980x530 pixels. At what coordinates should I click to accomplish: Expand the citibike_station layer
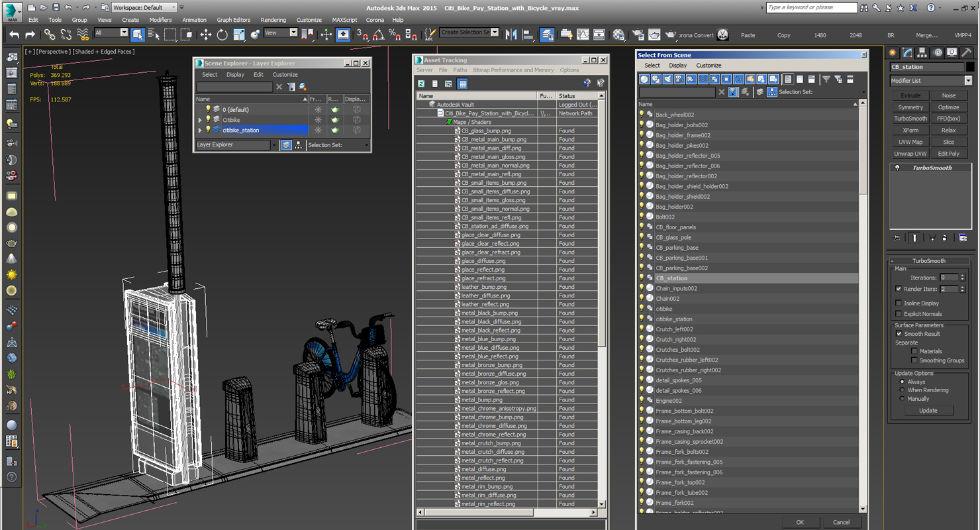(x=200, y=131)
